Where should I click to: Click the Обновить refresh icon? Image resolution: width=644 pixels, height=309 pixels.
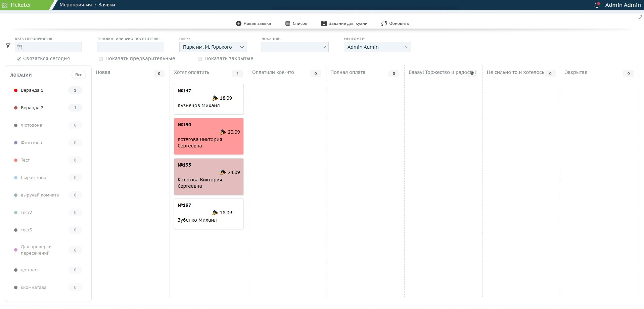click(x=384, y=24)
